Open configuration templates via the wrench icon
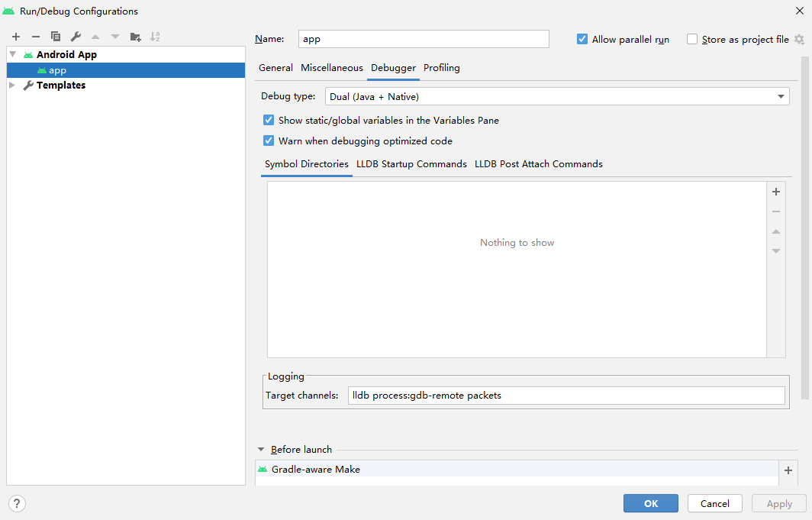The height and width of the screenshot is (520, 812). click(74, 36)
